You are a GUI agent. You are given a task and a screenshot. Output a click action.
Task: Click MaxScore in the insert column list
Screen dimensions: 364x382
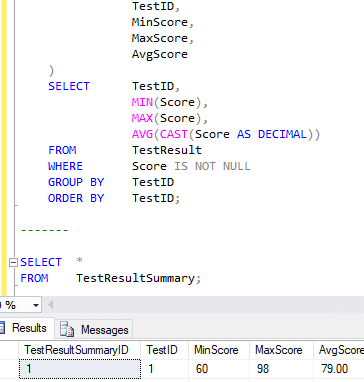(x=160, y=38)
